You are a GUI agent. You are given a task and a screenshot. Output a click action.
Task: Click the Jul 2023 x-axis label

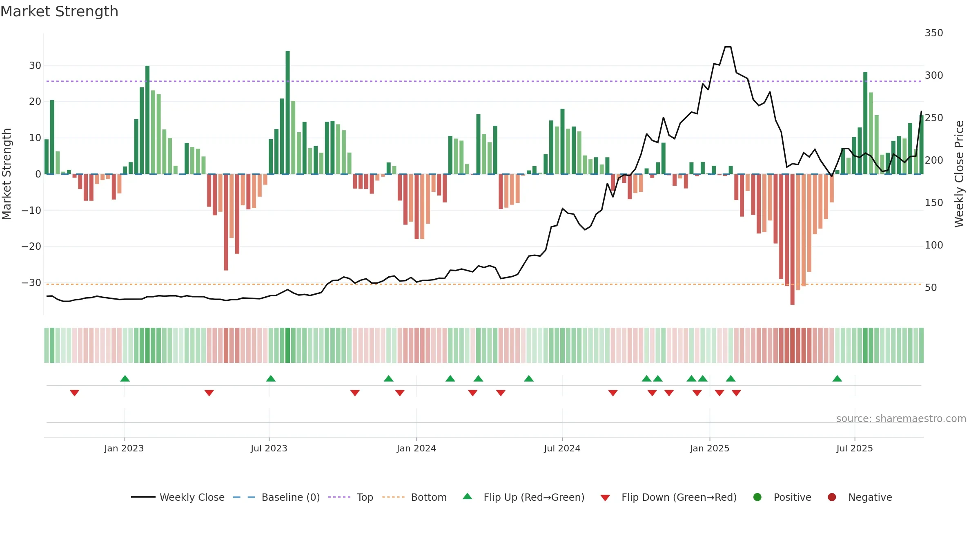269,448
